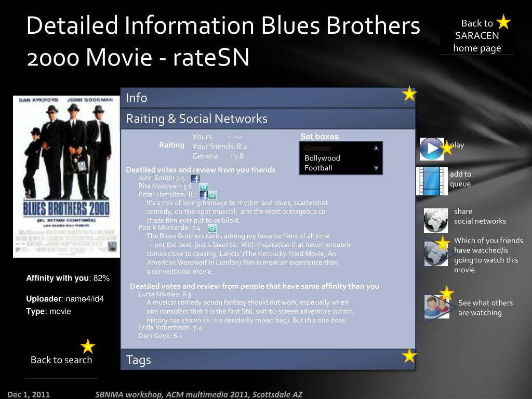The width and height of the screenshot is (532, 399).
Task: Click Lurta Nikolas: 8.5 vote entry
Action: point(165,294)
